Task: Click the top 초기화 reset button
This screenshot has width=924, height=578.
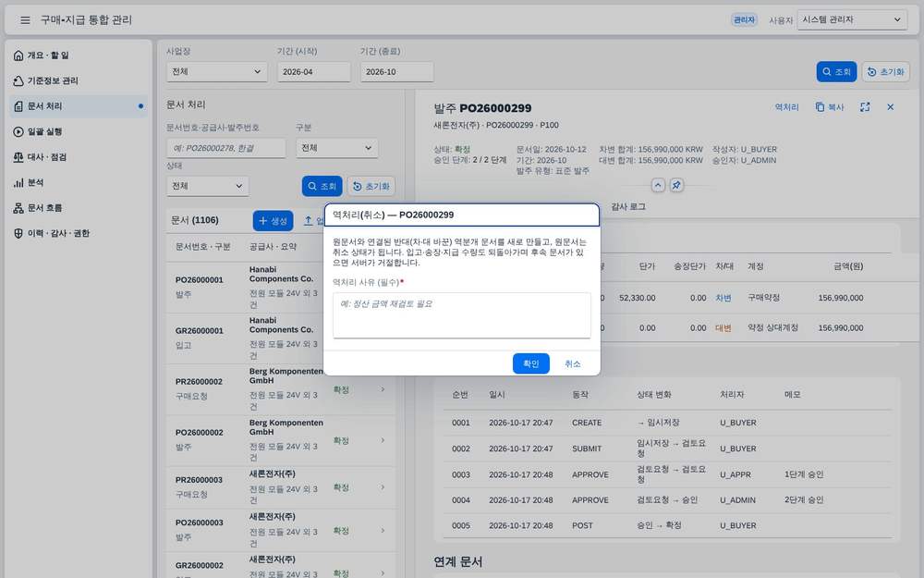Action: 886,71
